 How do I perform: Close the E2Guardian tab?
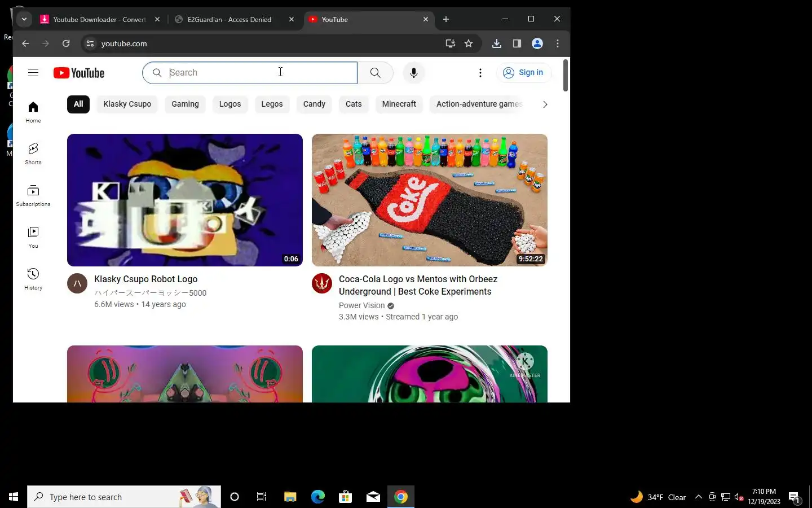click(x=292, y=19)
